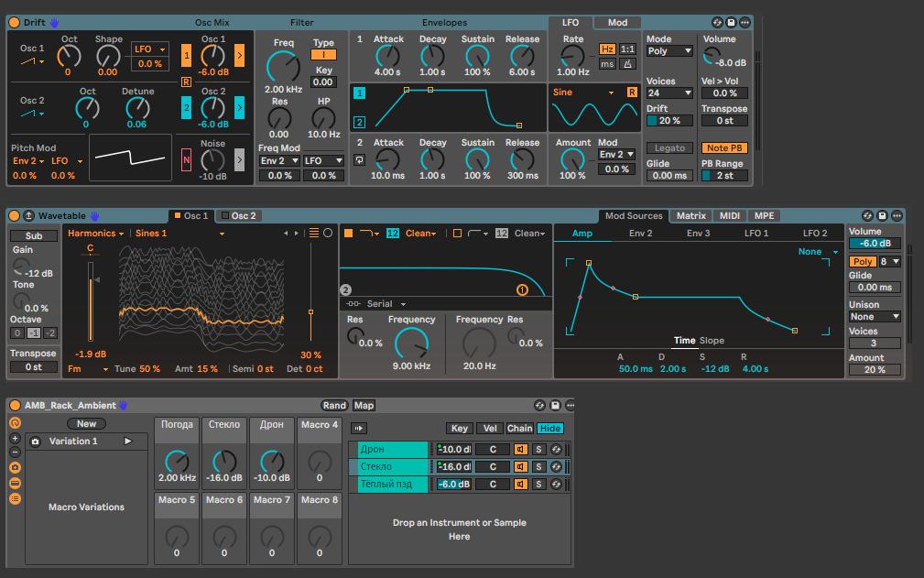Solo the Тёплый пэд chain
Viewport: 924px width, 578px height.
[x=538, y=485]
